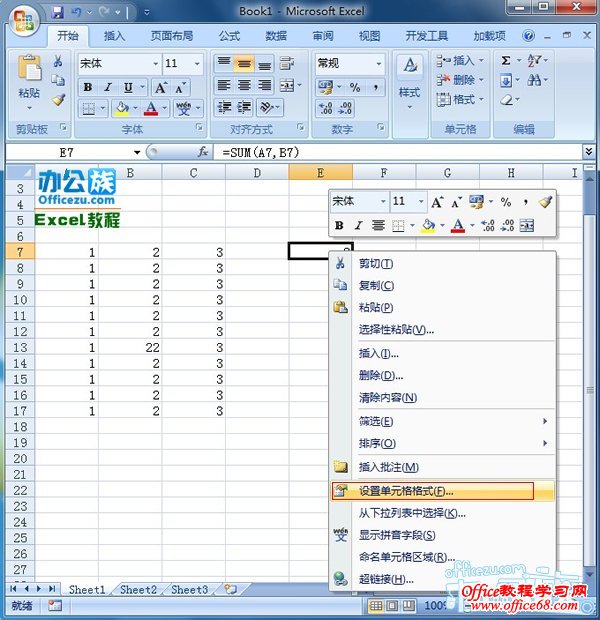Apply percent style in ribbon number group
The image size is (600, 620).
(x=355, y=87)
